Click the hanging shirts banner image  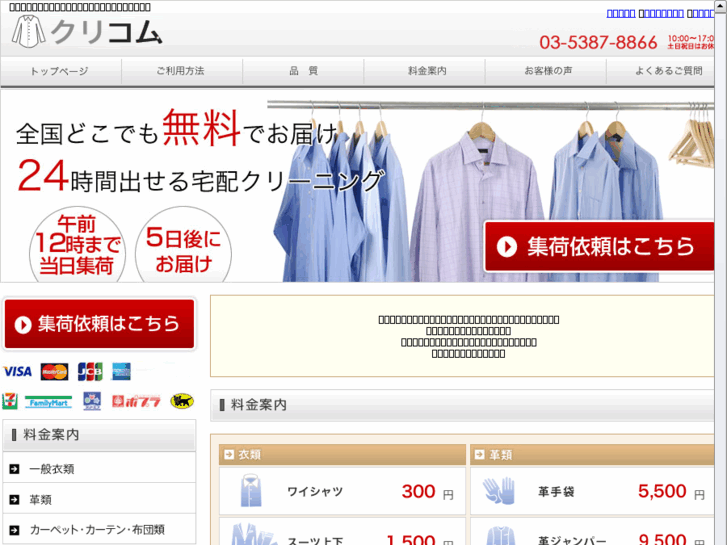pyautogui.click(x=357, y=186)
